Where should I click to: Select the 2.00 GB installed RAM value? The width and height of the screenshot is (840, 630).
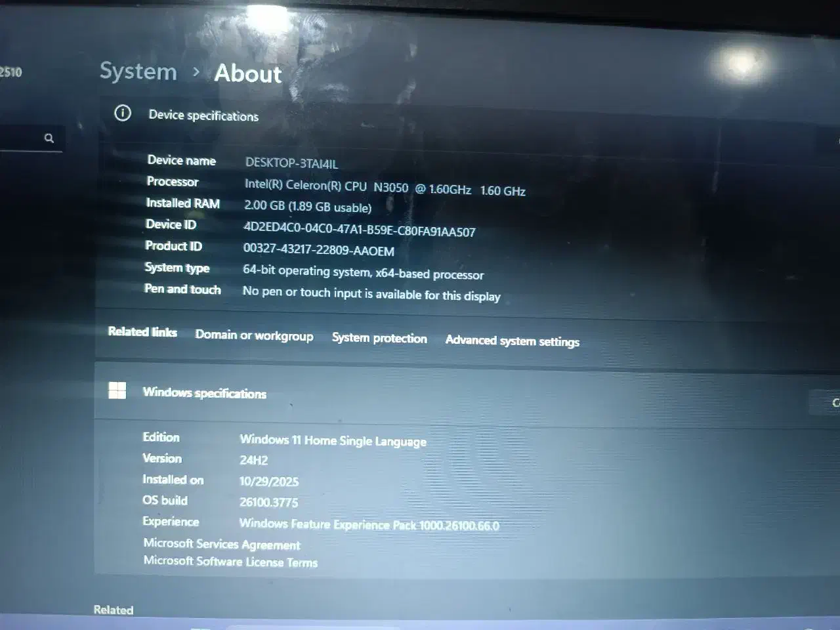308,207
